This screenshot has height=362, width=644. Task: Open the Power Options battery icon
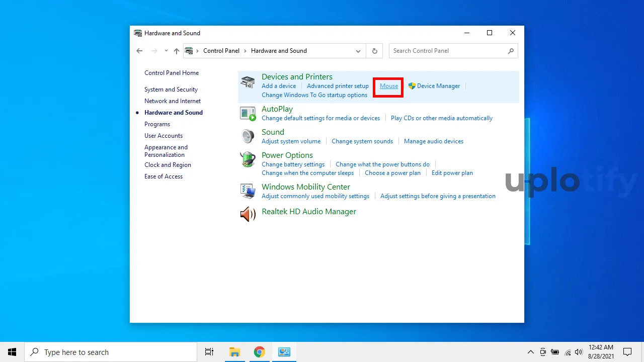(248, 159)
